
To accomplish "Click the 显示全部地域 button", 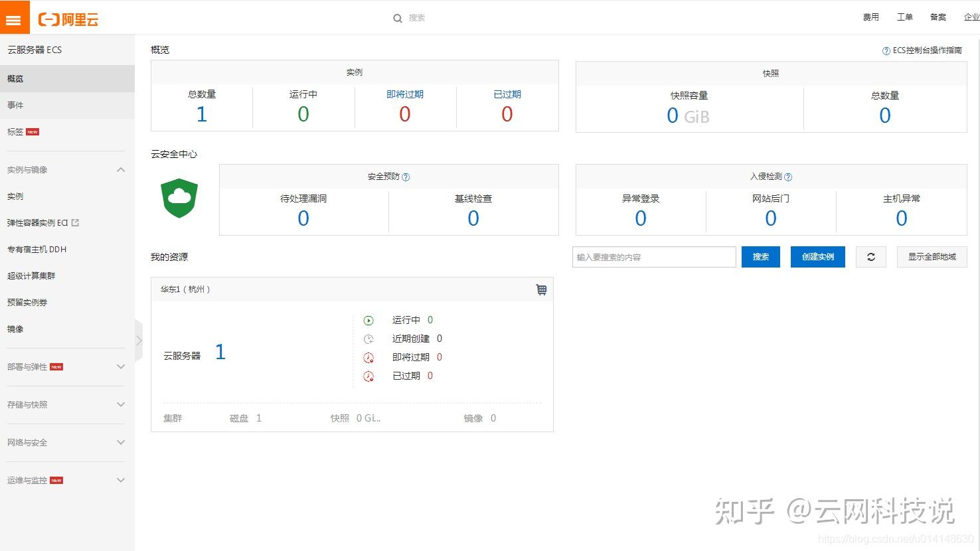I will (x=932, y=257).
